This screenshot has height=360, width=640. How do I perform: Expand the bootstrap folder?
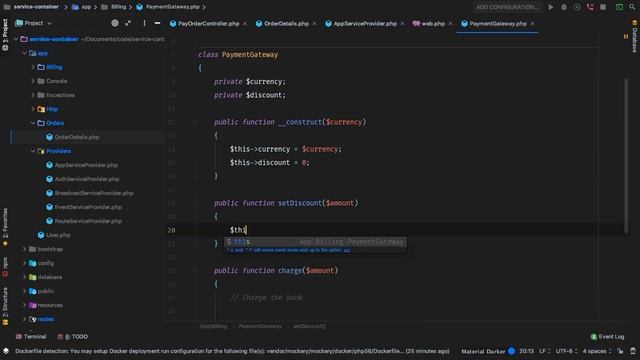[x=24, y=249]
